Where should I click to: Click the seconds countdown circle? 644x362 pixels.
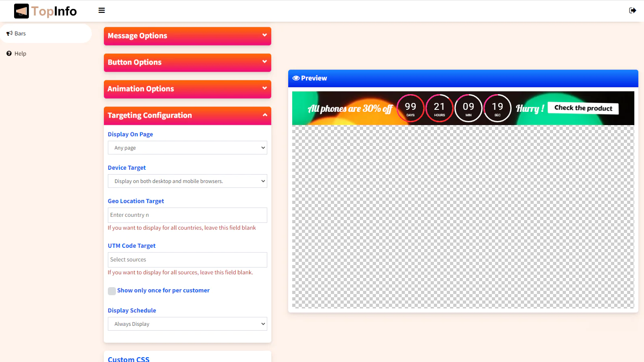[x=497, y=108]
